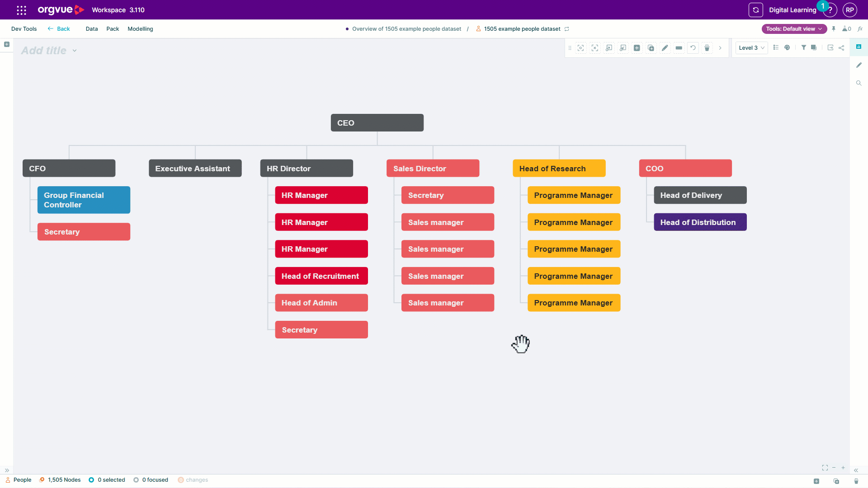This screenshot has width=868, height=488.
Task: Select the pencil edit tool icon
Action: pyautogui.click(x=665, y=48)
